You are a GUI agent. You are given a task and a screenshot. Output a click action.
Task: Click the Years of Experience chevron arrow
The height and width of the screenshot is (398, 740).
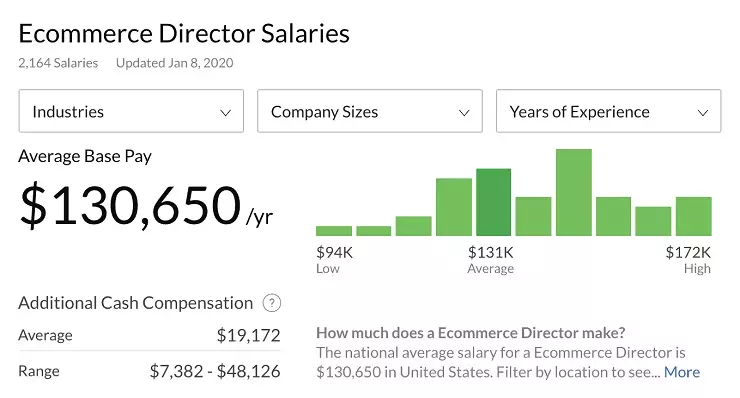click(703, 113)
